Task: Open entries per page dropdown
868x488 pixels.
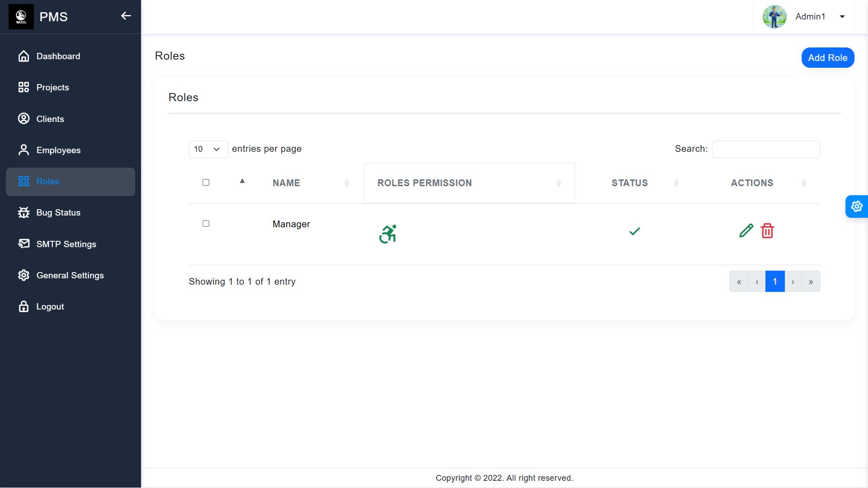Action: (x=208, y=149)
